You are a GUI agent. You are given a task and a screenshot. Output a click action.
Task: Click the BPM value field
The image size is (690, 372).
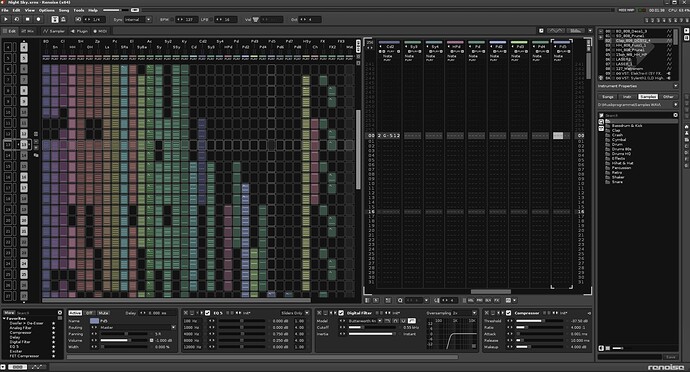point(186,19)
